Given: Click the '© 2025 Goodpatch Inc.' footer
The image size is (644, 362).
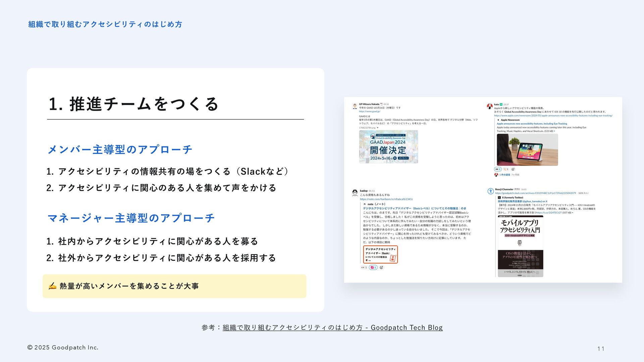Looking at the screenshot, I should (63, 348).
